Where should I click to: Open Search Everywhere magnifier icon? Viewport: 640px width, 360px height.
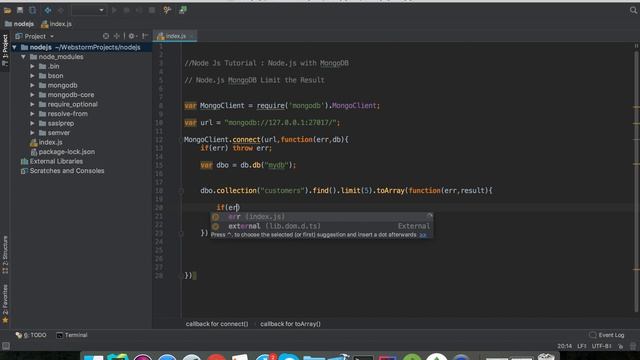pyautogui.click(x=633, y=10)
